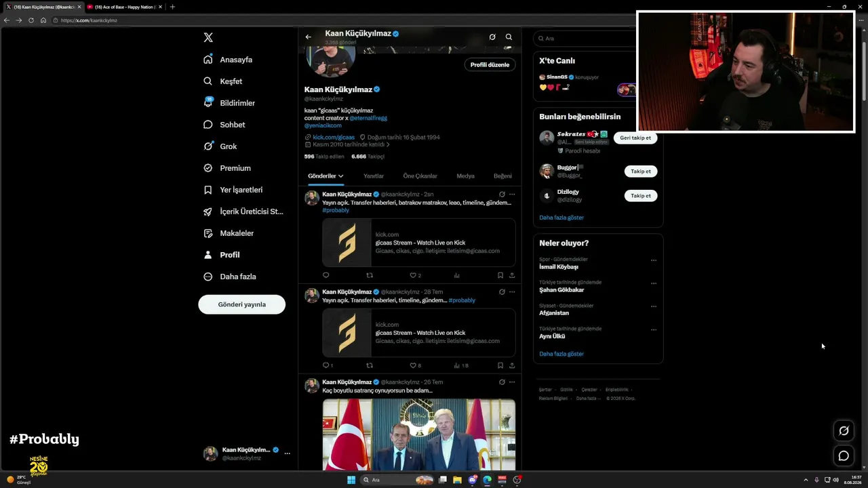Open Anasayfa (home) from the sidebar
This screenshot has height=488, width=868.
pos(228,60)
